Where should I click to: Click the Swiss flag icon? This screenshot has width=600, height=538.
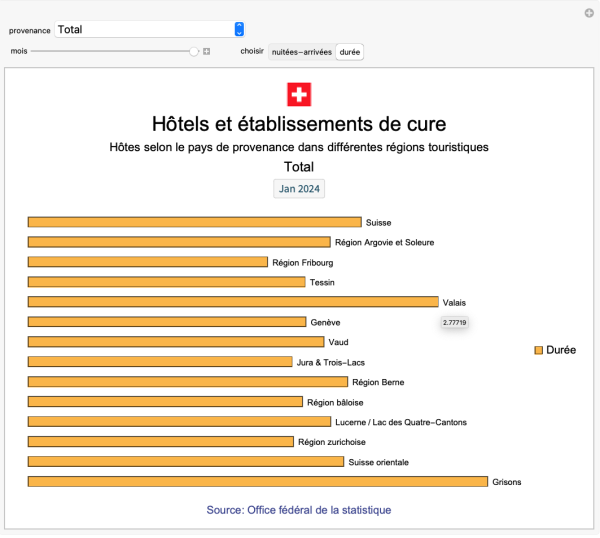[x=299, y=94]
